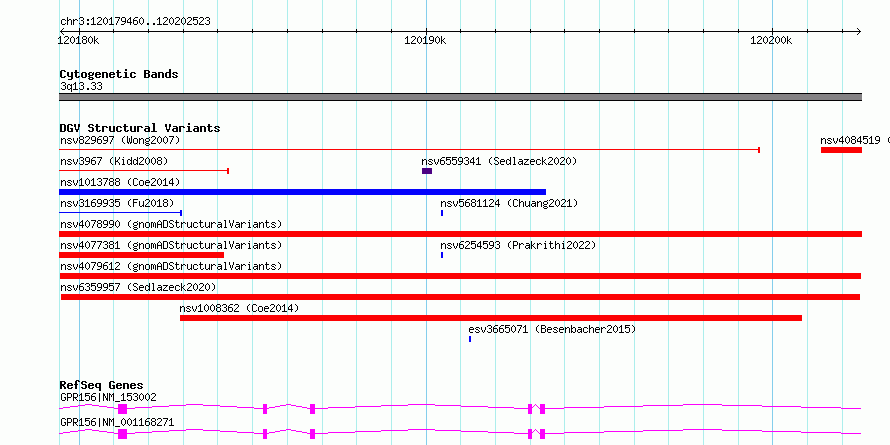Click the nsv1008362 (Coe2014) label
890x445 pixels.
pyautogui.click(x=239, y=308)
